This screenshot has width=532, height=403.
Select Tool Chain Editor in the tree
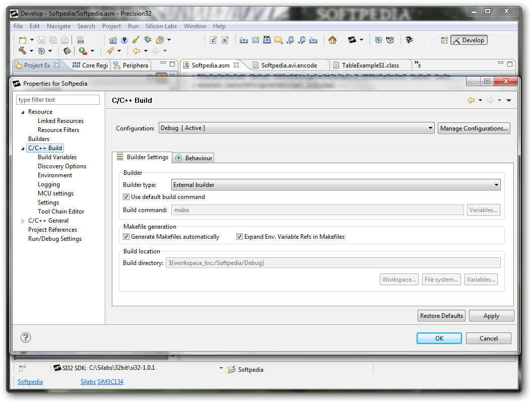tap(61, 212)
